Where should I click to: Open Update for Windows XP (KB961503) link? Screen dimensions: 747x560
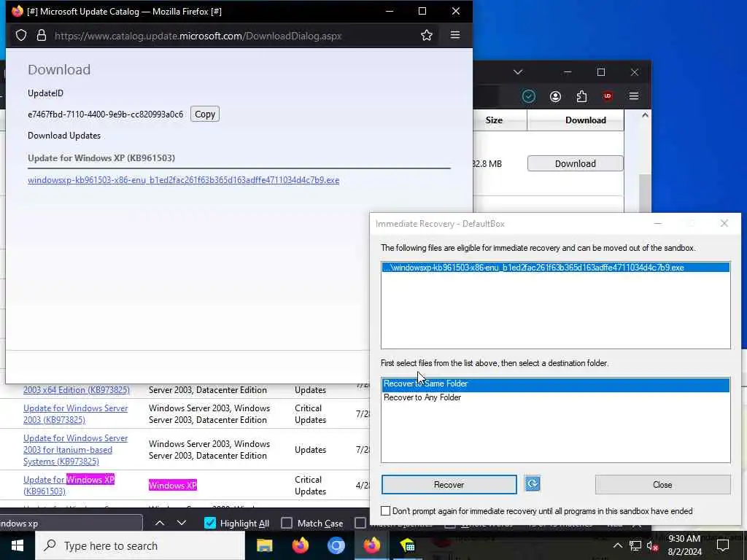pyautogui.click(x=69, y=485)
